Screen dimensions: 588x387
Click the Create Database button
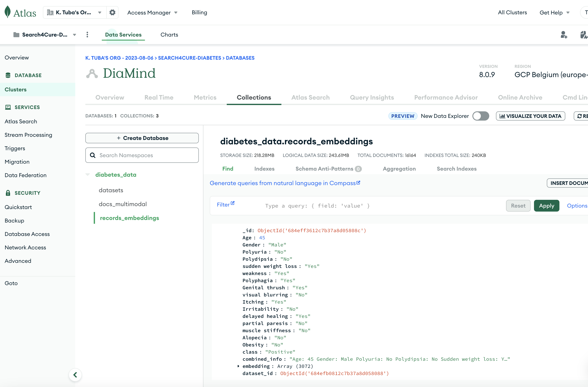(x=142, y=138)
